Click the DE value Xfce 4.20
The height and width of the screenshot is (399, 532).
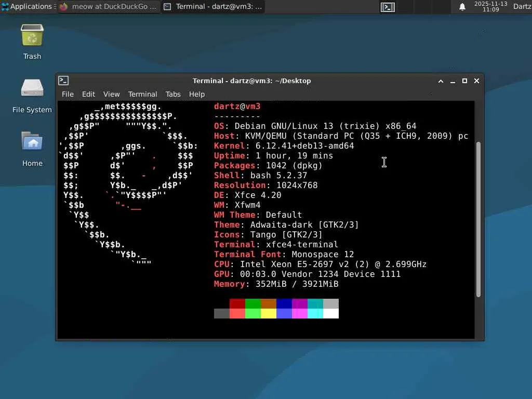click(x=258, y=195)
